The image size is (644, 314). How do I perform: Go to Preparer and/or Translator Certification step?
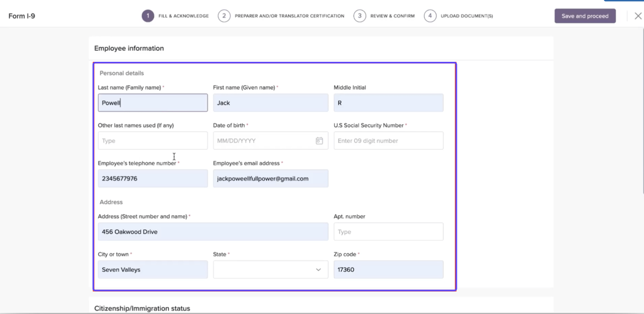[289, 16]
